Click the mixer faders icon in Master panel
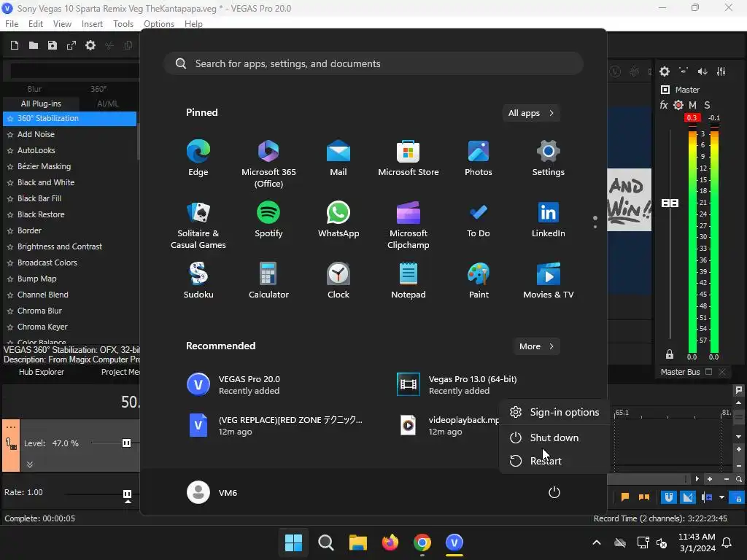This screenshot has width=747, height=560. 721,71
